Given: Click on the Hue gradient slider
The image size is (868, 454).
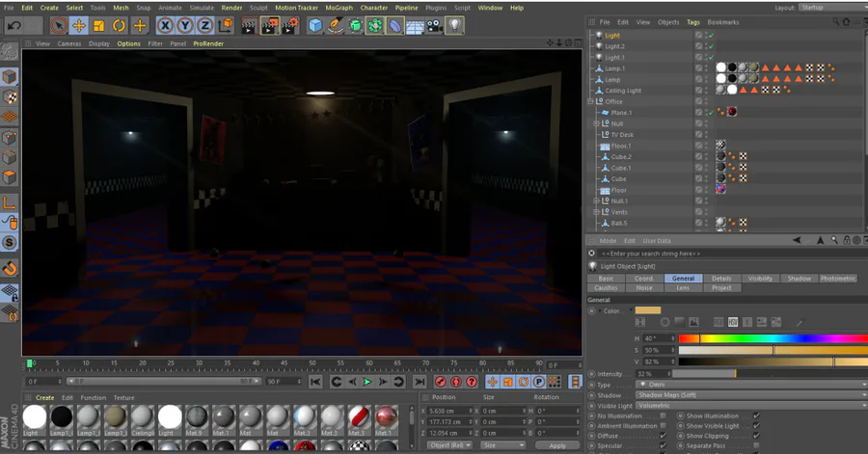Looking at the screenshot, I should pos(773,338).
